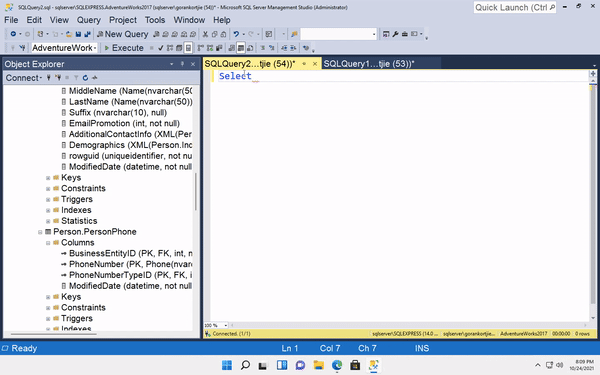This screenshot has width=600, height=375.
Task: Click the Save file icon
Action: point(78,34)
